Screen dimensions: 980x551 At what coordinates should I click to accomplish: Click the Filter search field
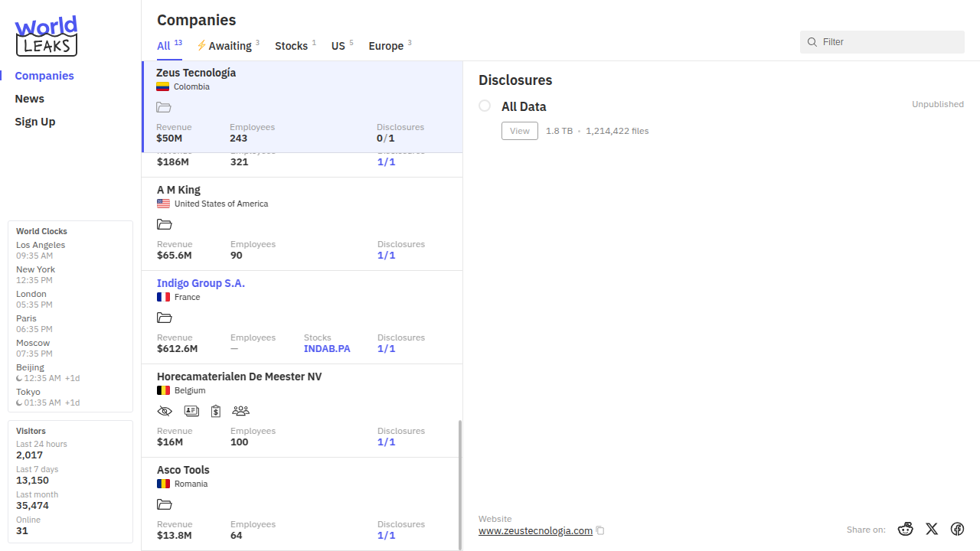tap(888, 42)
